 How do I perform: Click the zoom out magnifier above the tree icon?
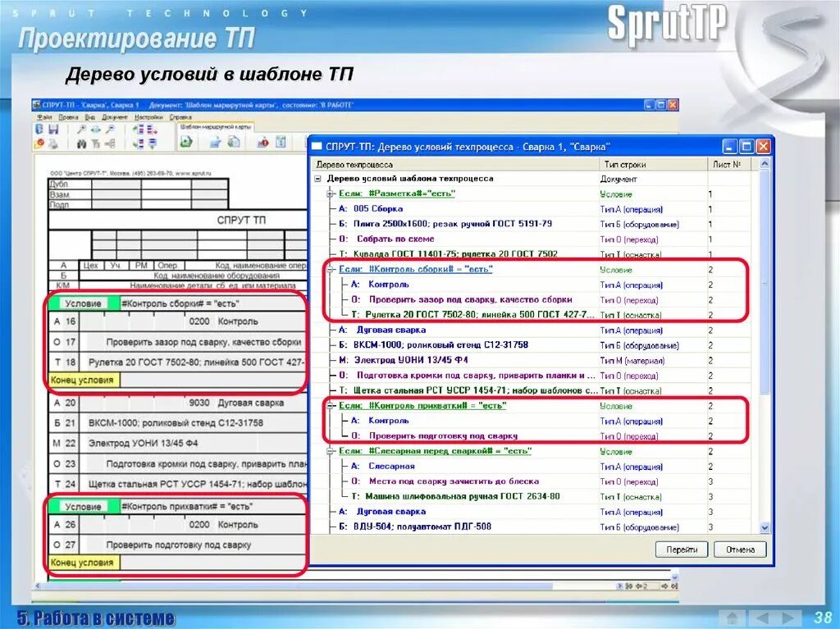click(110, 129)
